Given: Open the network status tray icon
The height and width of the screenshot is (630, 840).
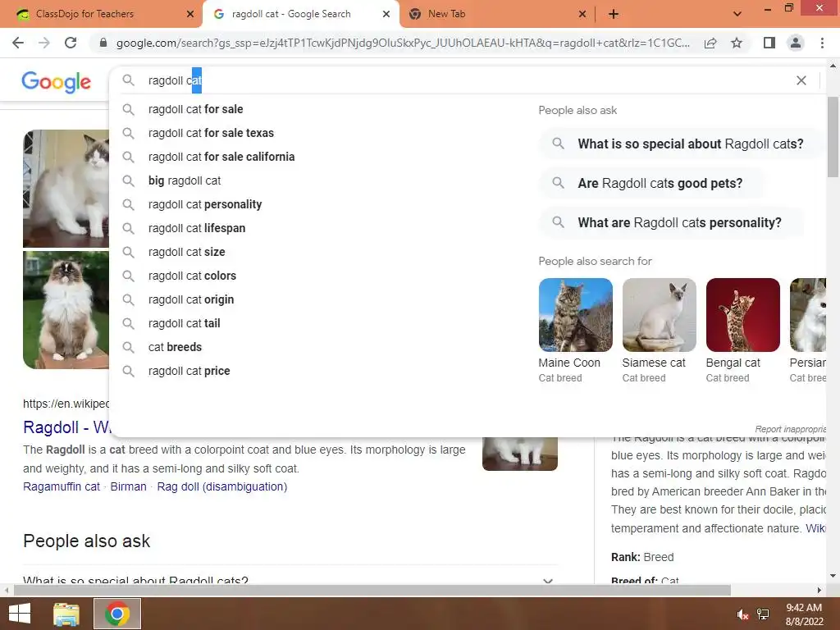Looking at the screenshot, I should tap(763, 614).
